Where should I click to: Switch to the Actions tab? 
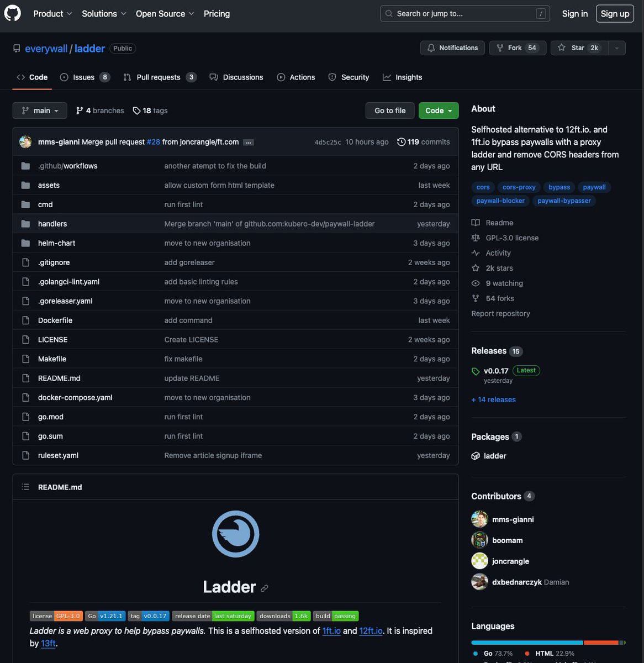[296, 77]
